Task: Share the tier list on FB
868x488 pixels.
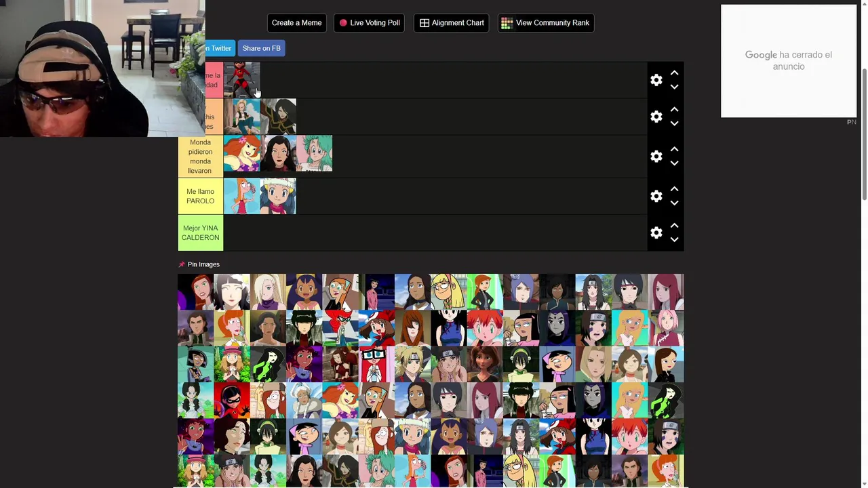Action: [261, 48]
